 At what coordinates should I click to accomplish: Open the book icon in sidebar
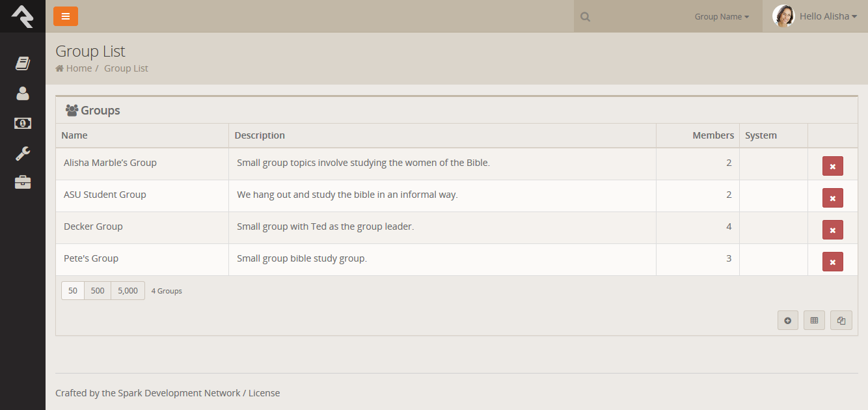(x=23, y=63)
